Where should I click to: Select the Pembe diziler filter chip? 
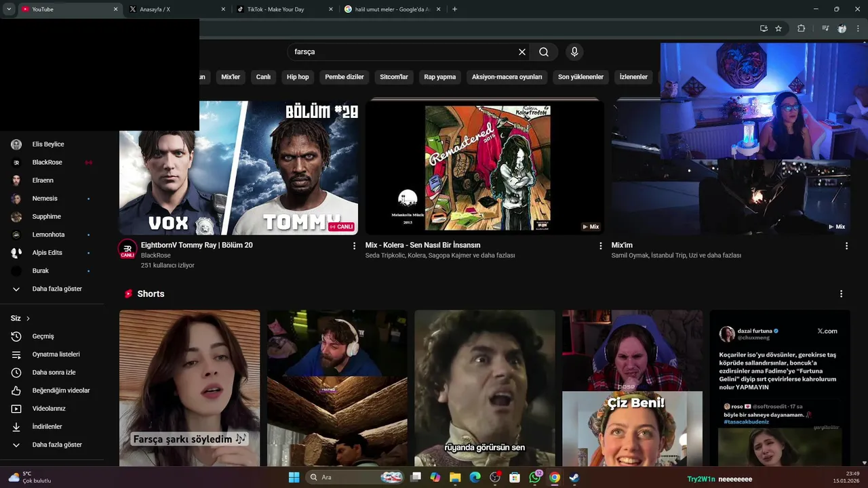(x=344, y=77)
